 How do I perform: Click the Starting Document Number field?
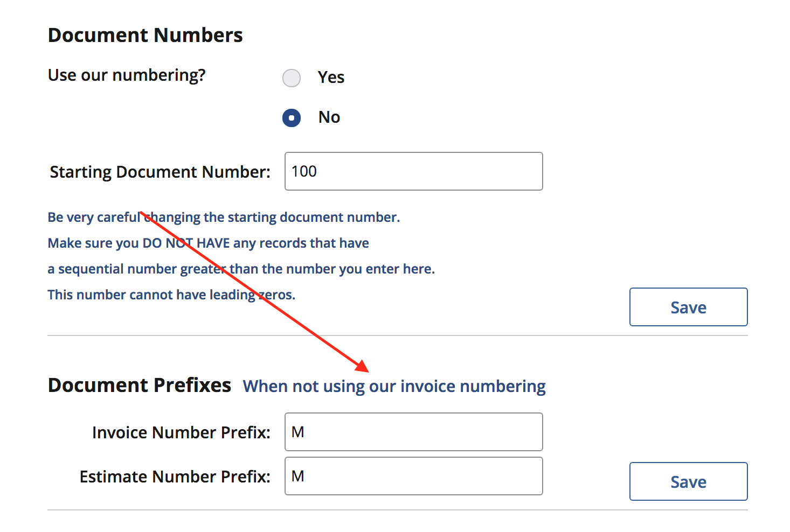(x=413, y=171)
